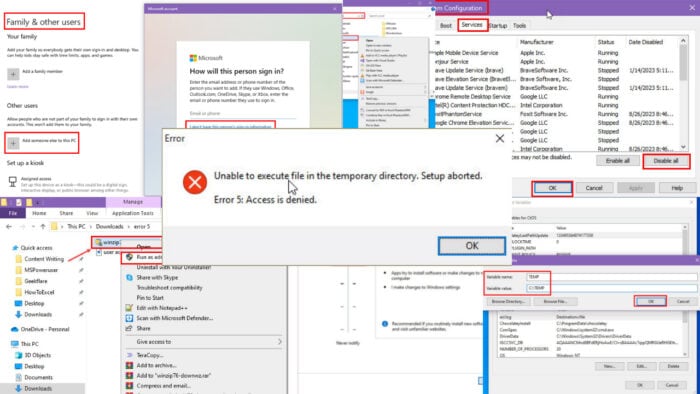Click OK in the Error dialog
This screenshot has width=700, height=394.
(x=472, y=246)
